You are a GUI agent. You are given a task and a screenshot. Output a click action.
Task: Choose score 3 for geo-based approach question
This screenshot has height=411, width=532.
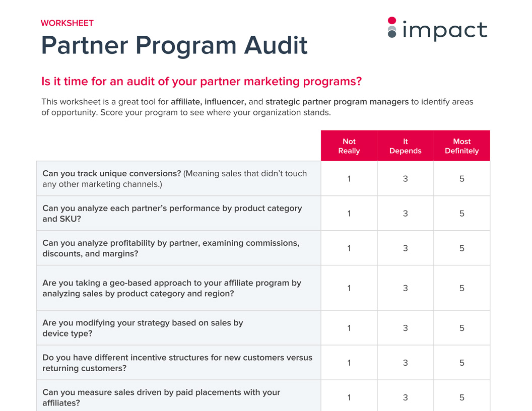(405, 288)
